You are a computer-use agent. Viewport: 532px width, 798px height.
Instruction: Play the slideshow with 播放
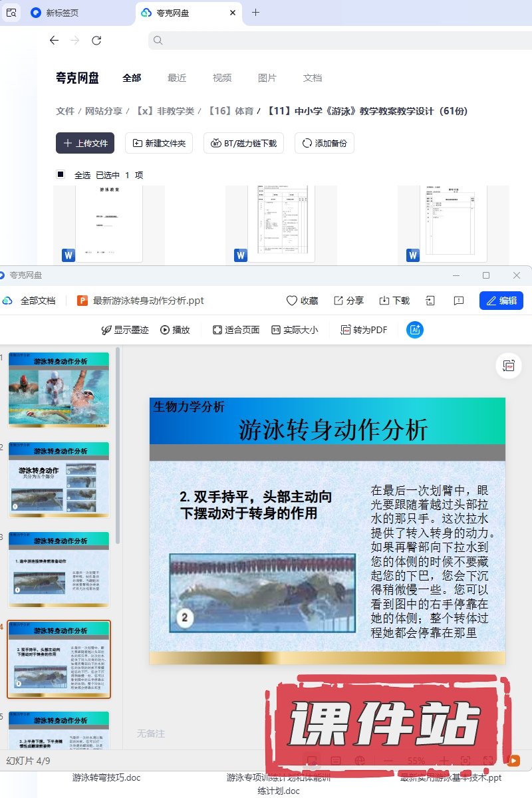[x=175, y=330]
